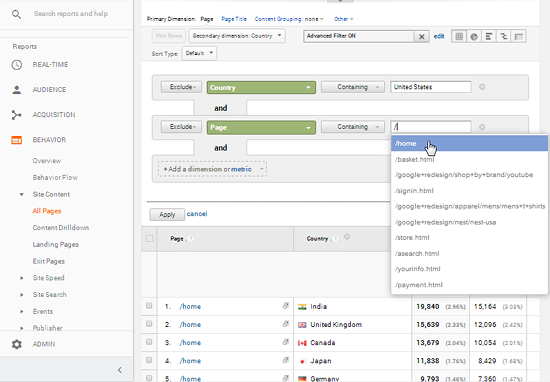Expand the Site Search tree item
This screenshot has height=382, width=550.
[21, 295]
